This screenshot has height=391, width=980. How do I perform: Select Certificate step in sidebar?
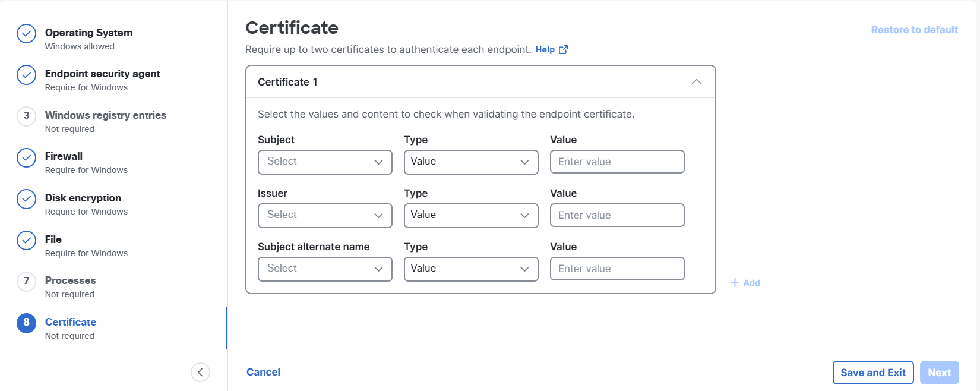[x=70, y=322]
